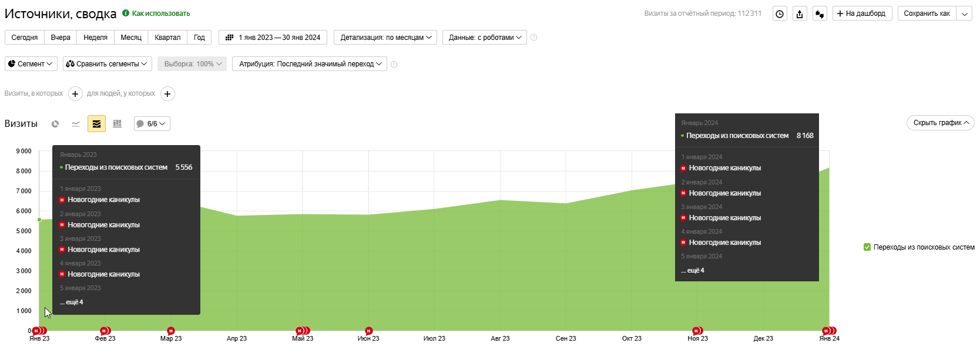Switch period to "Квартал"

167,38
